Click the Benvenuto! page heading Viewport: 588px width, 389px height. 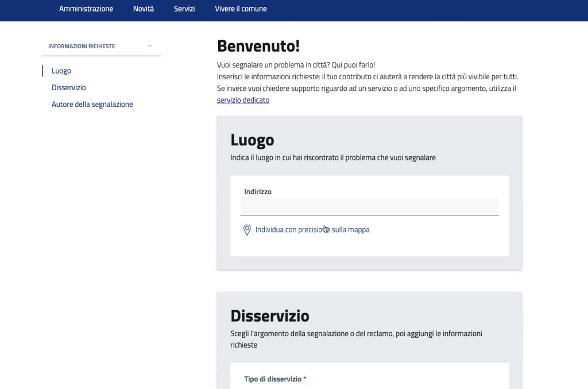click(x=258, y=45)
